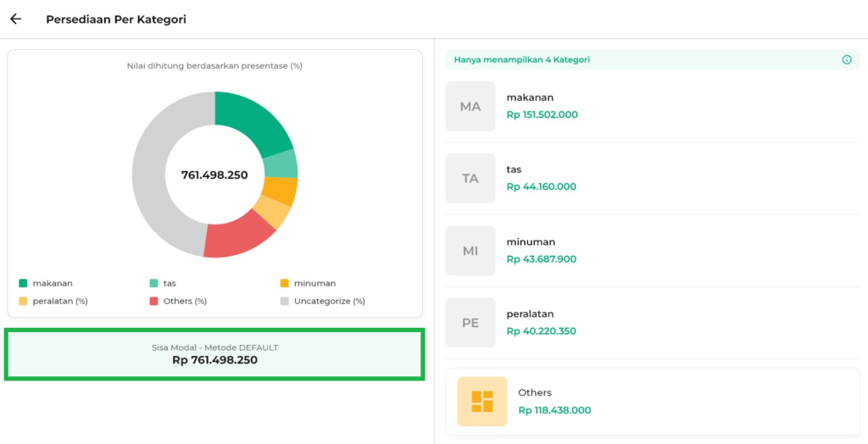Click the donut chart center total value

tap(214, 175)
